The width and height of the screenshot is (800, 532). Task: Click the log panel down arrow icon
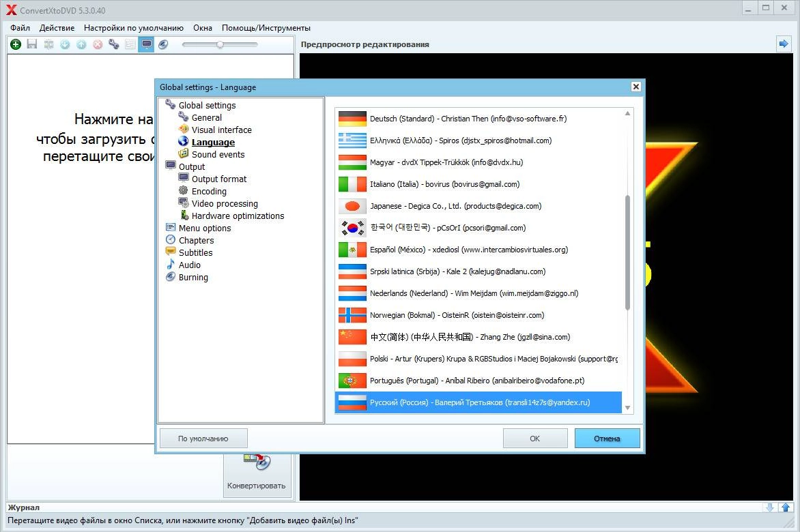770,507
